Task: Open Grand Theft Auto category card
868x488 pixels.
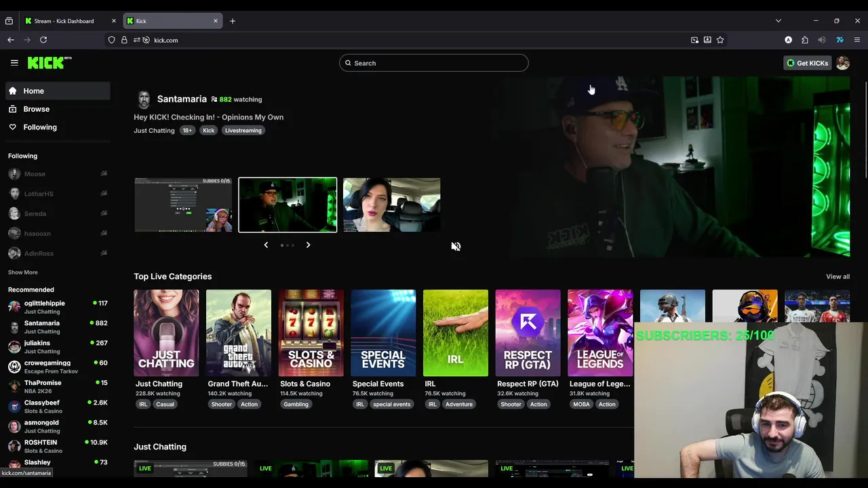Action: pyautogui.click(x=239, y=333)
